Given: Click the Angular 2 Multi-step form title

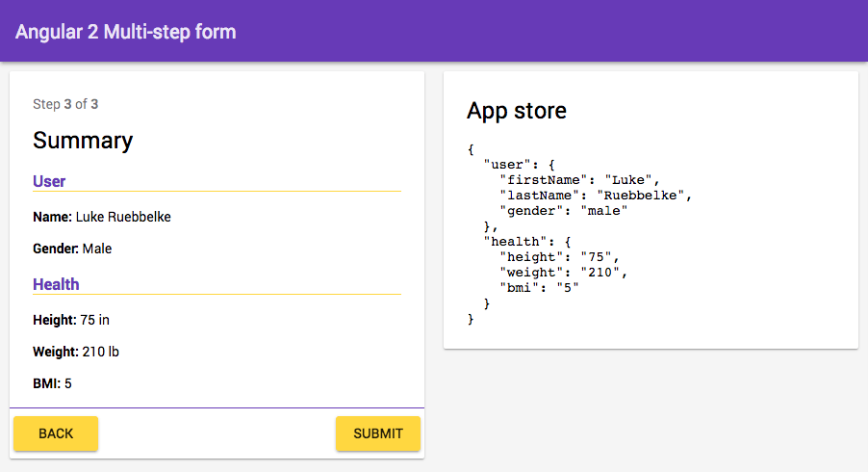Looking at the screenshot, I should point(126,32).
